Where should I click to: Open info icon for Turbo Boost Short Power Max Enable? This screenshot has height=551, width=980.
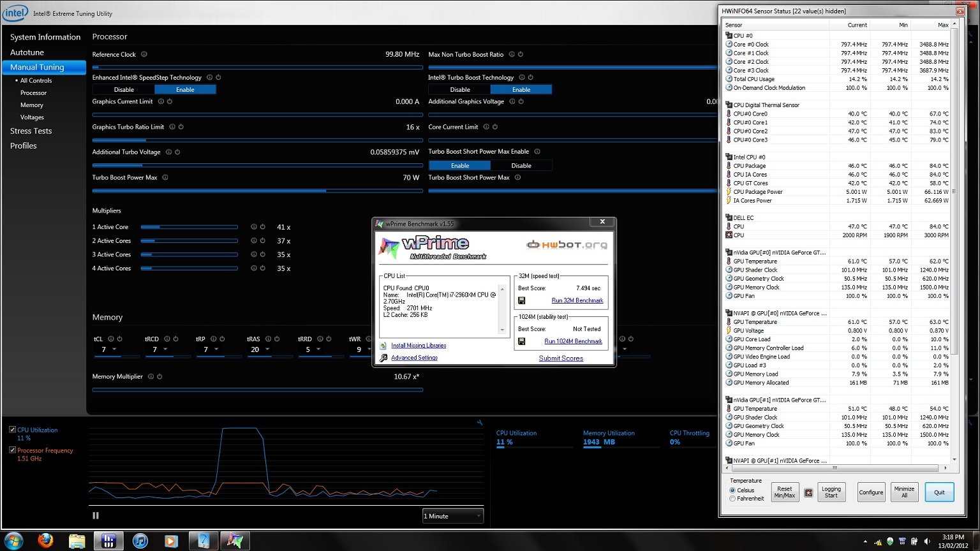coord(537,151)
